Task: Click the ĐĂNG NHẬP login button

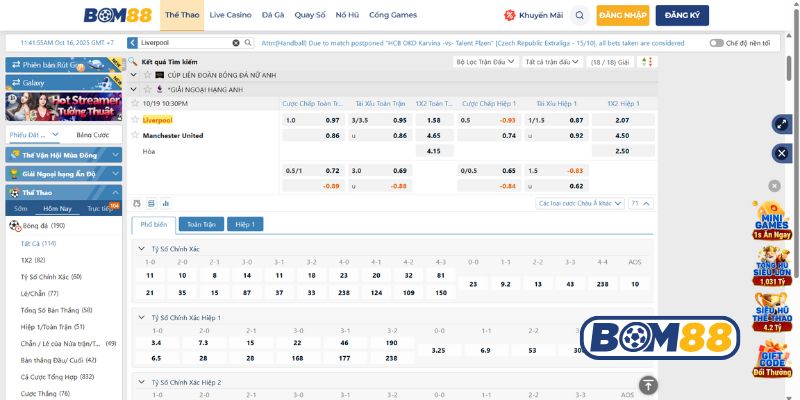Action: pos(622,15)
